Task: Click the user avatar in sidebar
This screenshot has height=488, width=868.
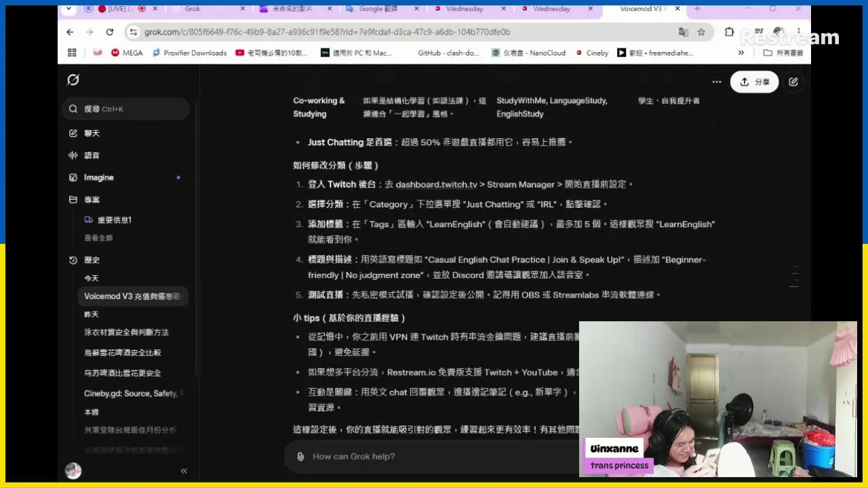Action: [73, 471]
